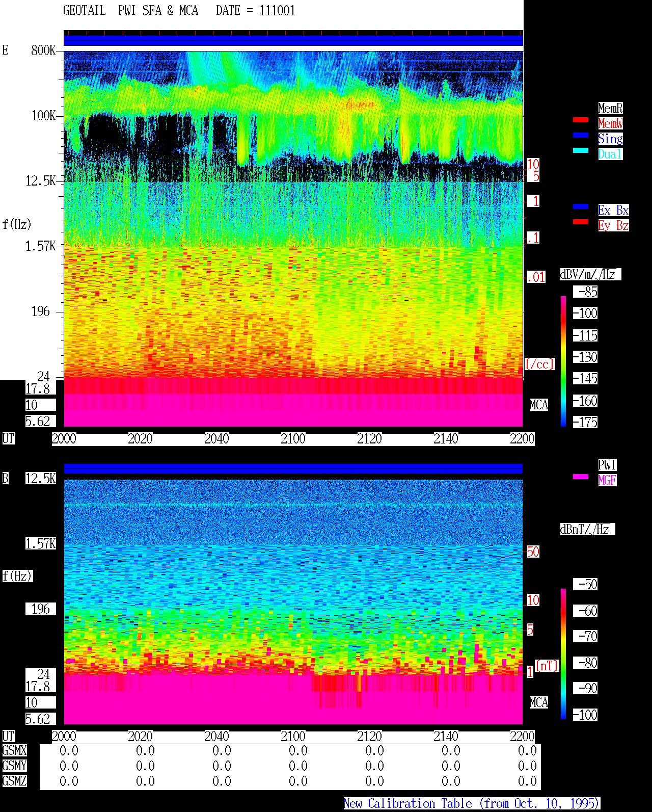The image size is (652, 812).
Task: Click the blue Ex Bx legend swatch
Action: (x=581, y=207)
